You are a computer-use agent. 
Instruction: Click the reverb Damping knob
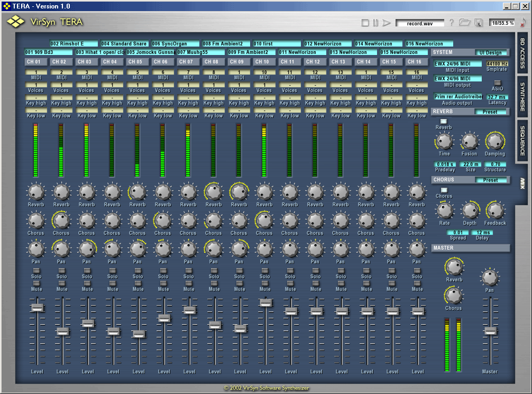[494, 141]
